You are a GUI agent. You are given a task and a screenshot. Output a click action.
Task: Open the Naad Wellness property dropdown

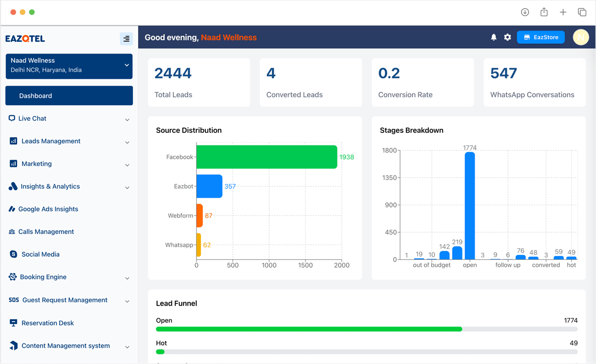tap(69, 66)
